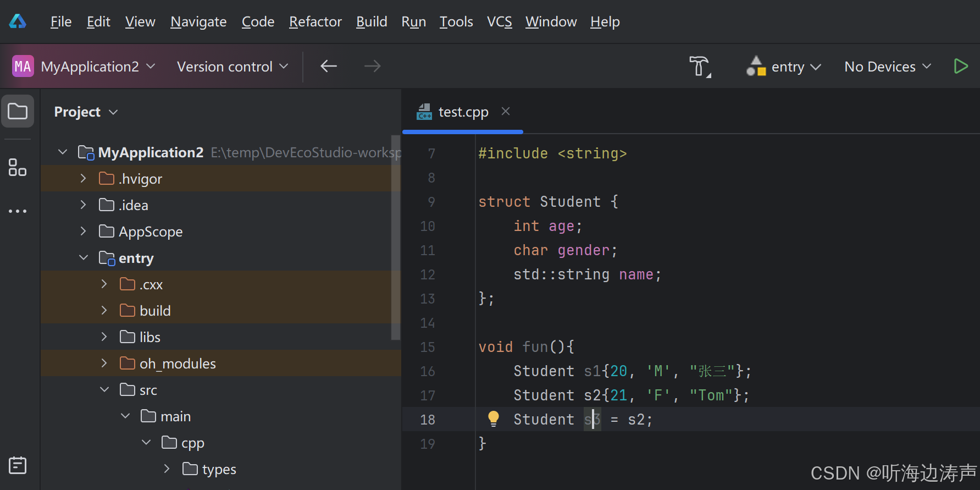
Task: Click 'void fun(){' code line
Action: (527, 347)
